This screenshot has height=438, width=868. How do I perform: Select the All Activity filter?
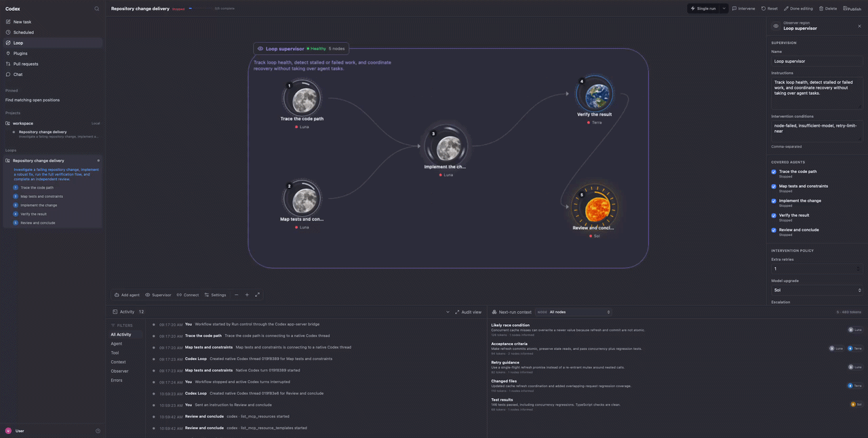pyautogui.click(x=126, y=334)
